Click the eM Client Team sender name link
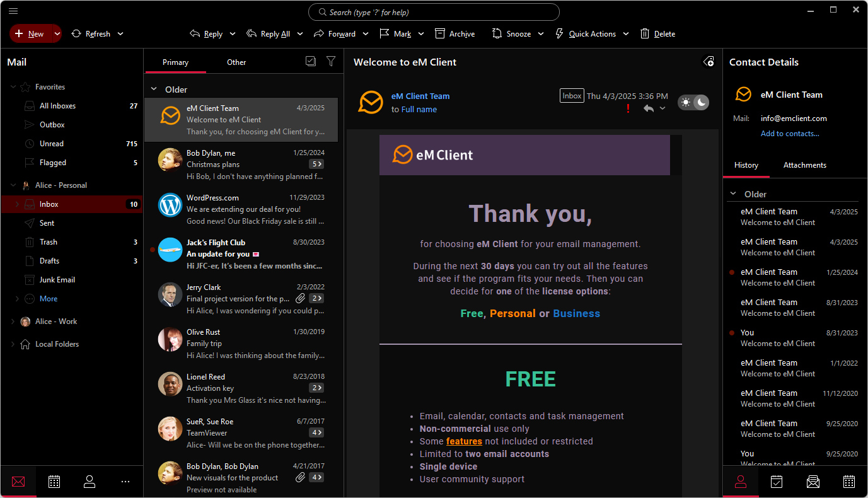This screenshot has height=498, width=868. click(420, 96)
